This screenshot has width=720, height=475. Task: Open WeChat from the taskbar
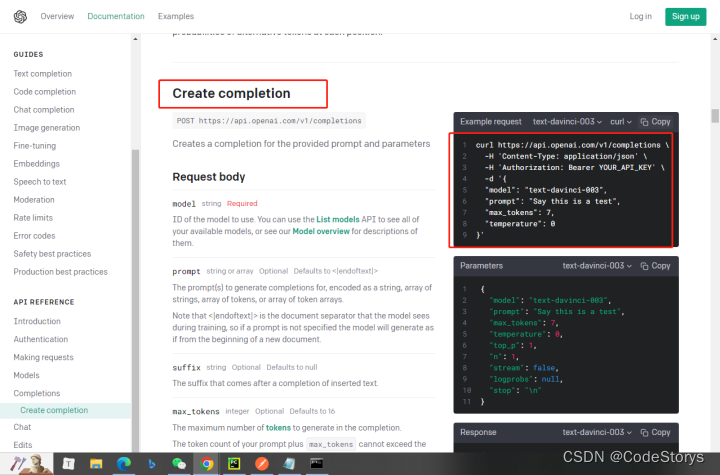coord(179,464)
